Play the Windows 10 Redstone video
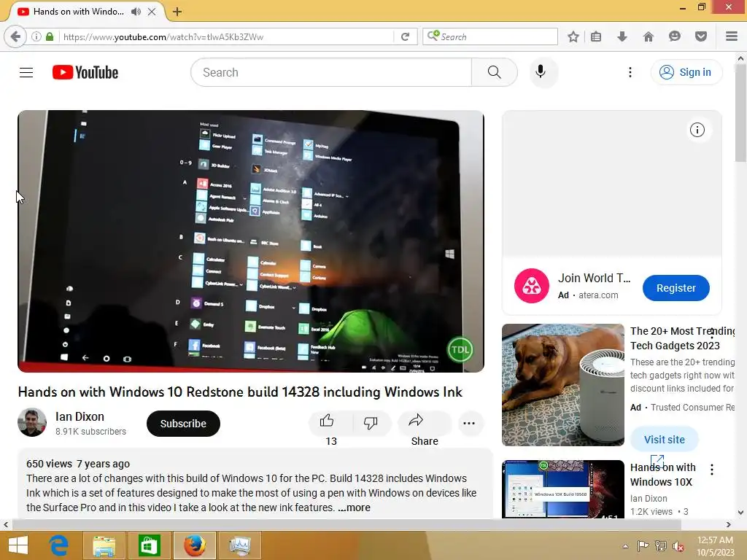The width and height of the screenshot is (747, 560). (251, 241)
